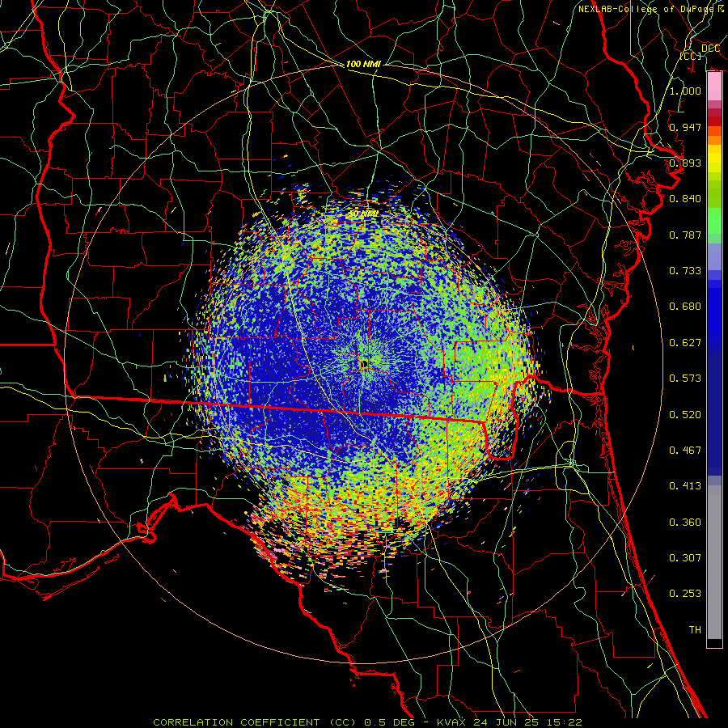Viewport: 728px width, 728px height.
Task: Click the 15:22 timestamp in the caption
Action: coord(564,722)
